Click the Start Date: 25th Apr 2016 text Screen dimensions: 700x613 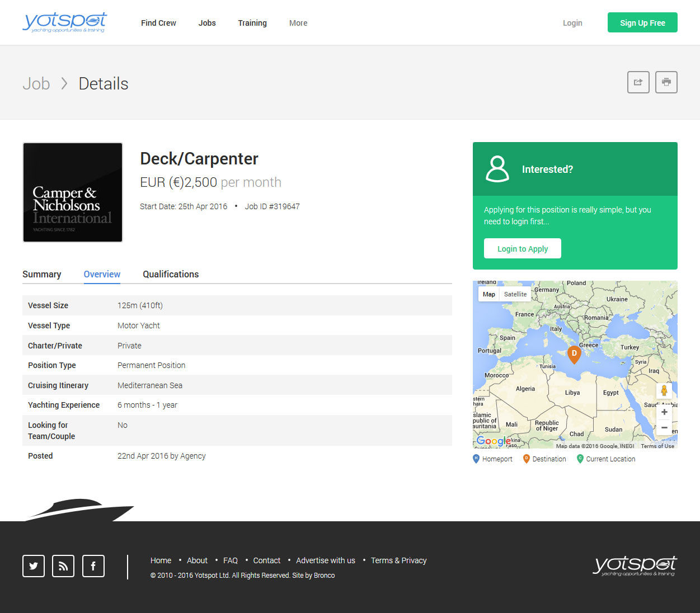click(x=184, y=206)
